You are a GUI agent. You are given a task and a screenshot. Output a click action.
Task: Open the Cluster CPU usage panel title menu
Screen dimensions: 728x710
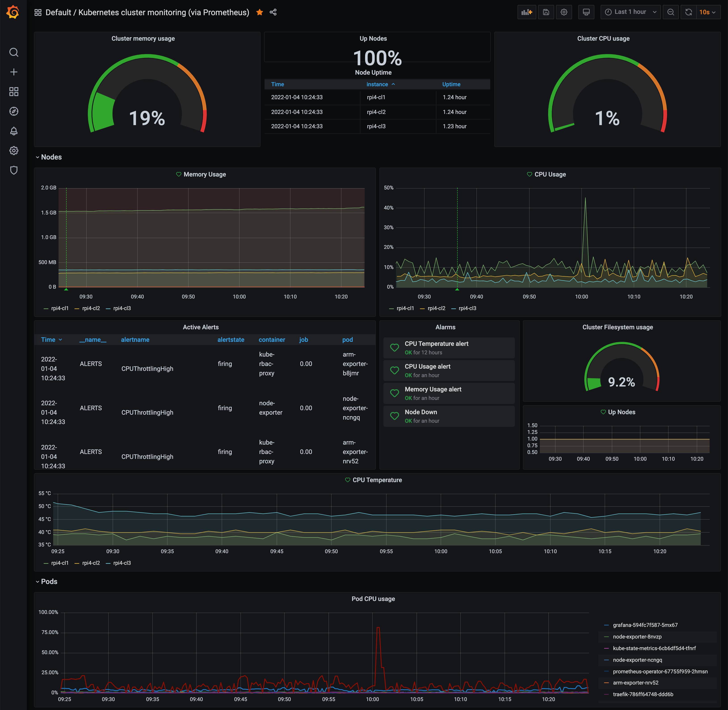pyautogui.click(x=603, y=38)
